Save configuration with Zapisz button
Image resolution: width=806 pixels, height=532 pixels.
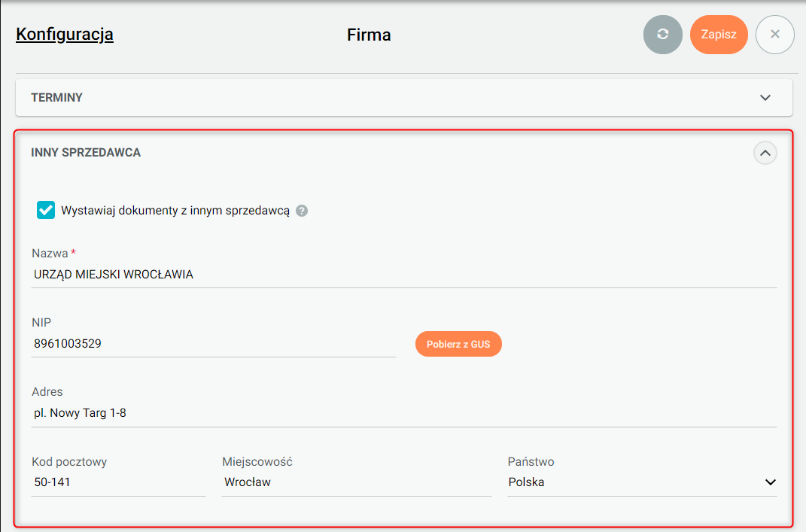[x=719, y=35]
